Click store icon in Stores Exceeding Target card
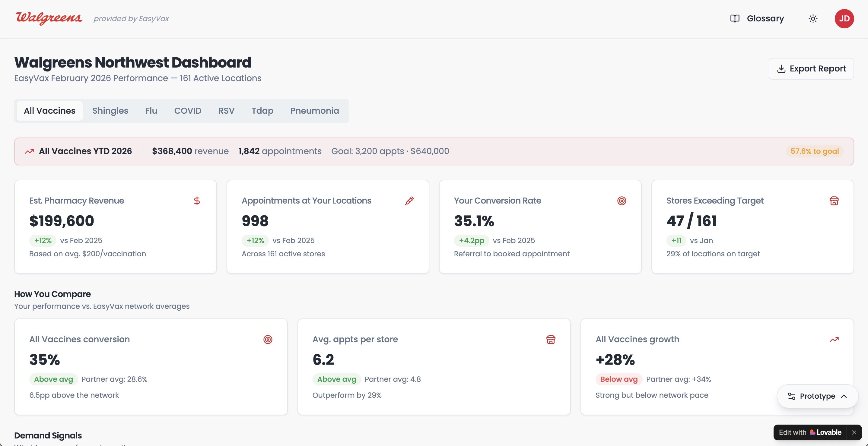Image resolution: width=868 pixels, height=446 pixels. click(x=834, y=201)
